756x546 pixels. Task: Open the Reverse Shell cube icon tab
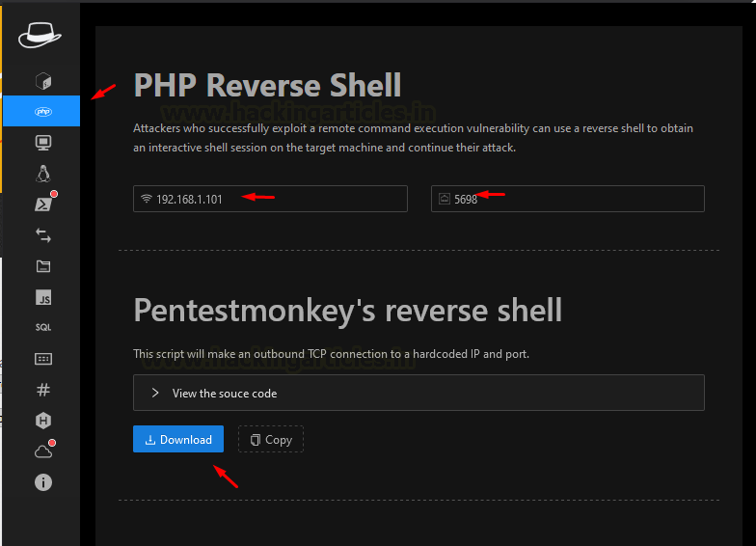pyautogui.click(x=43, y=81)
